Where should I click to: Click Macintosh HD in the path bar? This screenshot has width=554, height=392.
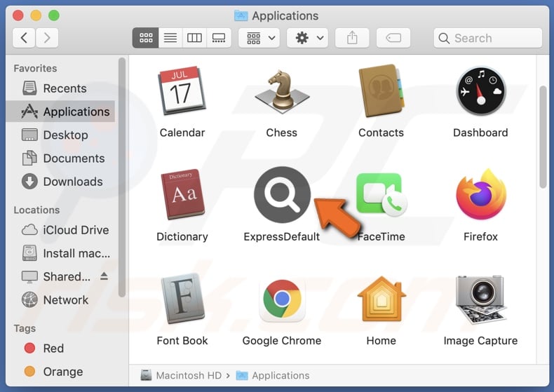[181, 375]
